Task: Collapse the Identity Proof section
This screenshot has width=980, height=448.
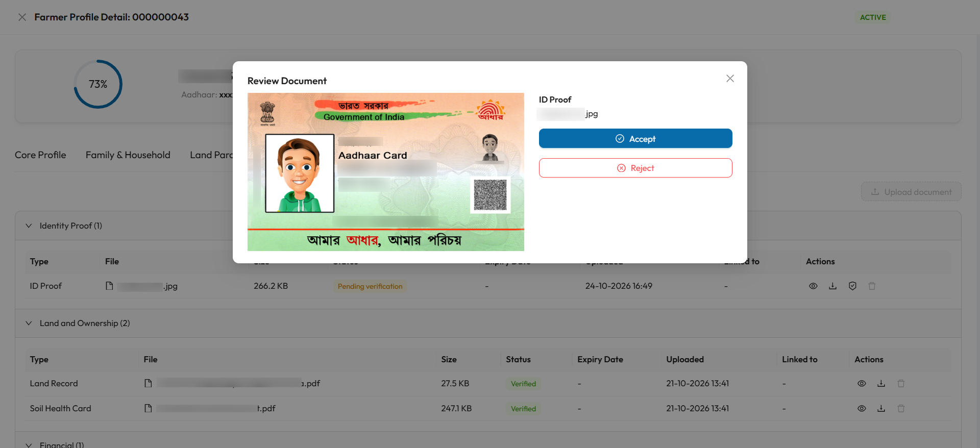Action: coord(29,226)
